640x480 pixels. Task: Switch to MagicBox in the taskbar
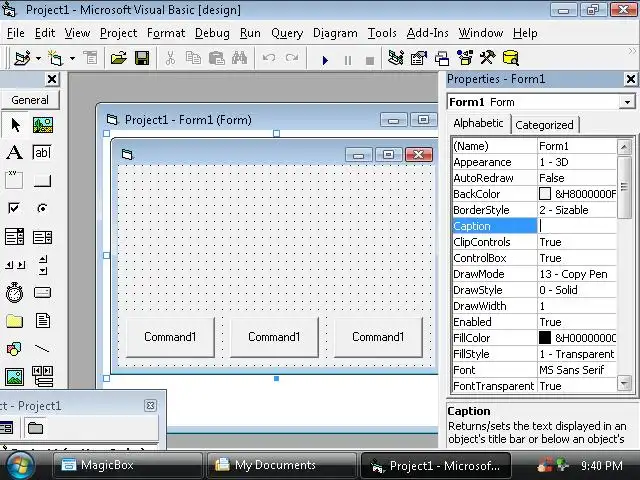[x=128, y=465]
